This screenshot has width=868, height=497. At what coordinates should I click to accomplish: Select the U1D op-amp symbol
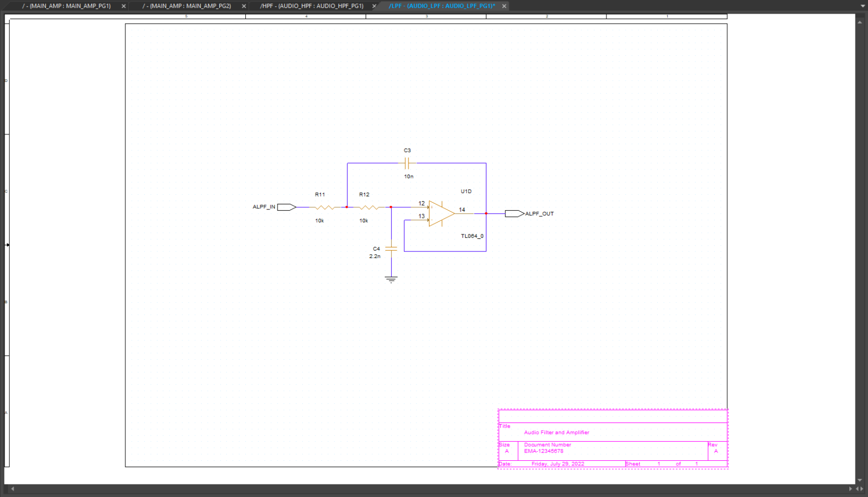point(441,213)
